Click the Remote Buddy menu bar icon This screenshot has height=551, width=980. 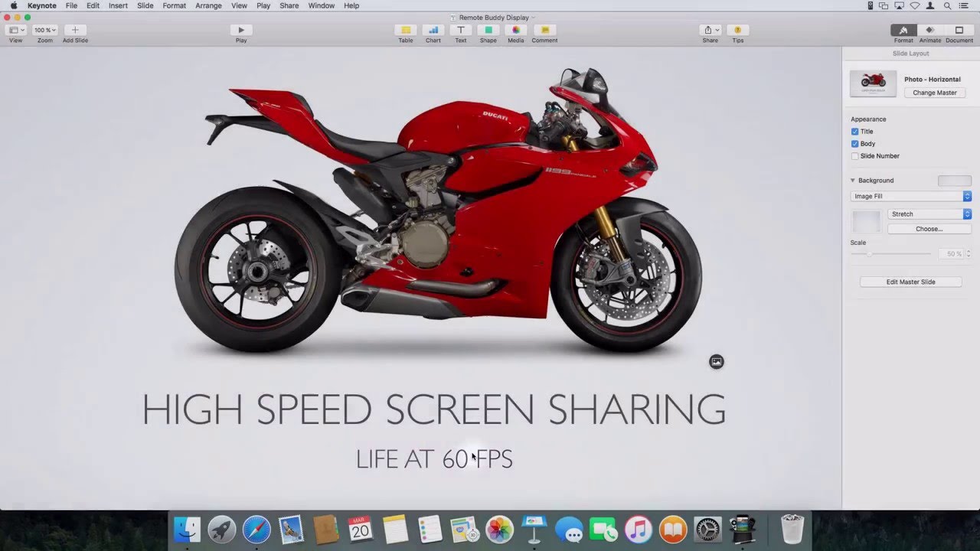coord(871,5)
